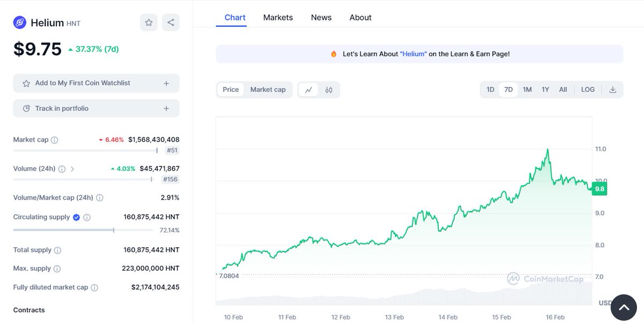Click the $9.75 price value
The image size is (644, 322).
[x=38, y=49]
